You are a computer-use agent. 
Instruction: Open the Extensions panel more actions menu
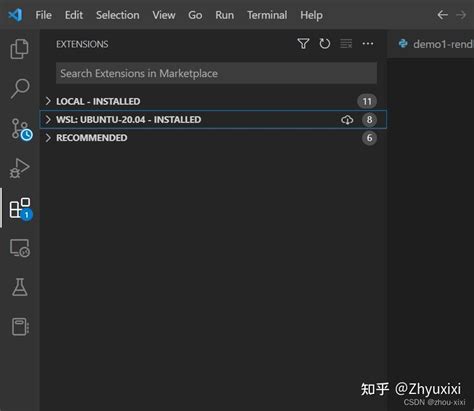coord(368,44)
